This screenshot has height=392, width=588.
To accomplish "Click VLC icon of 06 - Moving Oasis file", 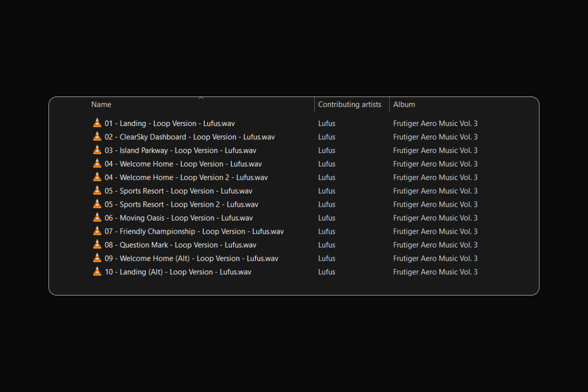I will click(x=97, y=218).
